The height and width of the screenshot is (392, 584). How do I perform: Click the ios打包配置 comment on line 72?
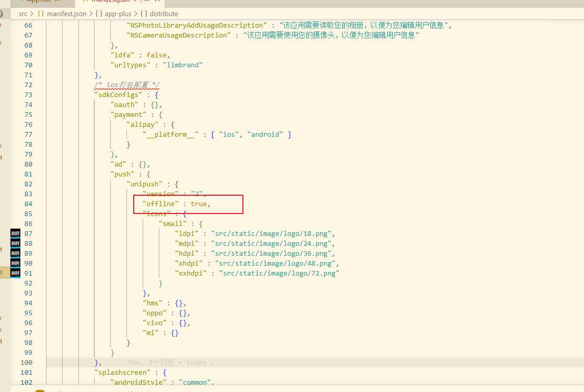127,85
